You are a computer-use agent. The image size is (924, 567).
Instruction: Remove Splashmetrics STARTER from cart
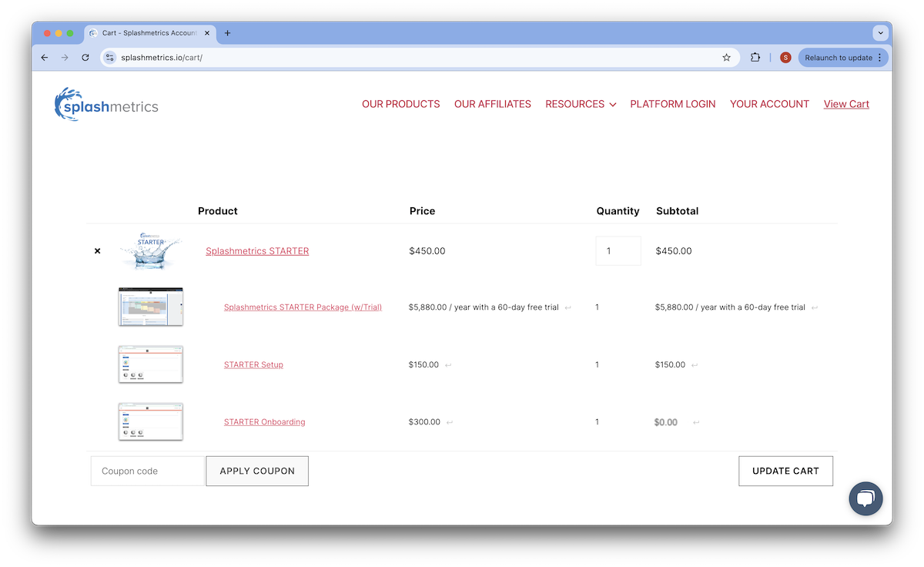(97, 251)
